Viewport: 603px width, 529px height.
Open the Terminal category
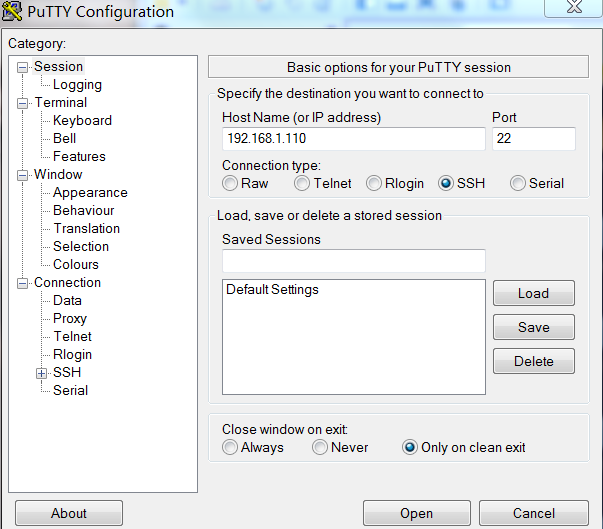coord(61,103)
